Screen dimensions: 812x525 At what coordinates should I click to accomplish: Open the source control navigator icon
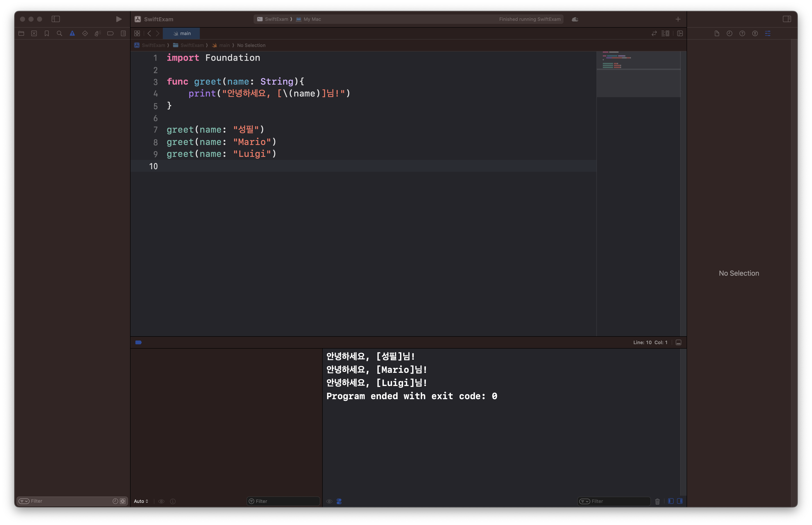(34, 33)
